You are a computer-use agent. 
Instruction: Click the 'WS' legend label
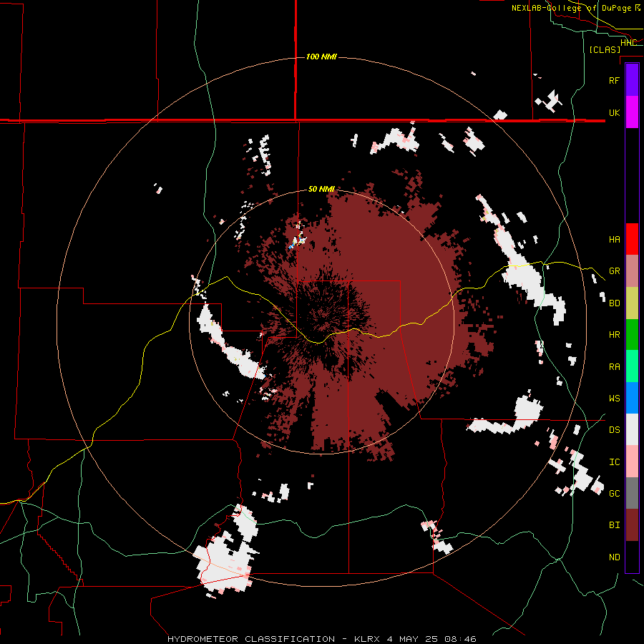[x=614, y=399]
